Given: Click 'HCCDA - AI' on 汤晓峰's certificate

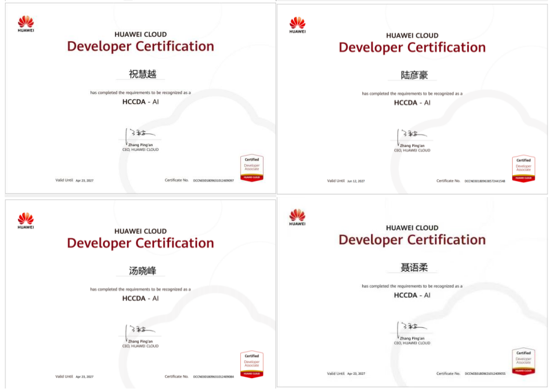Looking at the screenshot, I should click(140, 298).
